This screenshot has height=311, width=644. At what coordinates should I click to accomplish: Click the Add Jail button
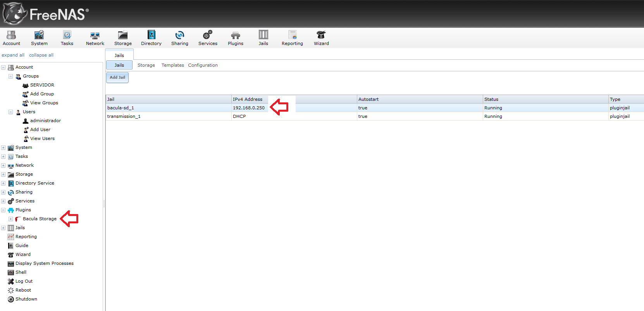click(117, 77)
